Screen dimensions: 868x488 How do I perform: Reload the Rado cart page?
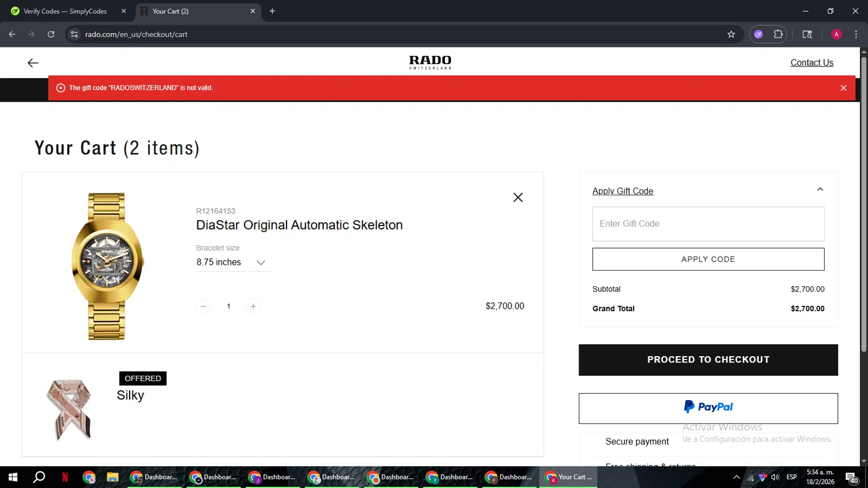click(x=51, y=34)
